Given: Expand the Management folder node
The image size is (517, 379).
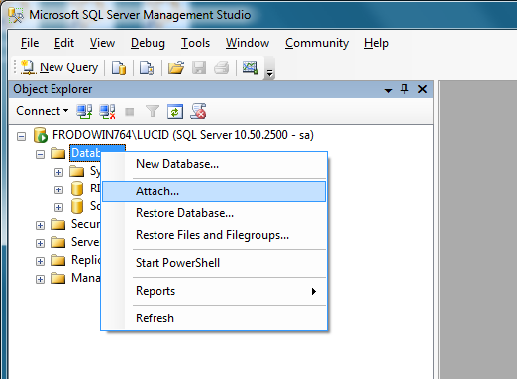Looking at the screenshot, I should point(40,279).
